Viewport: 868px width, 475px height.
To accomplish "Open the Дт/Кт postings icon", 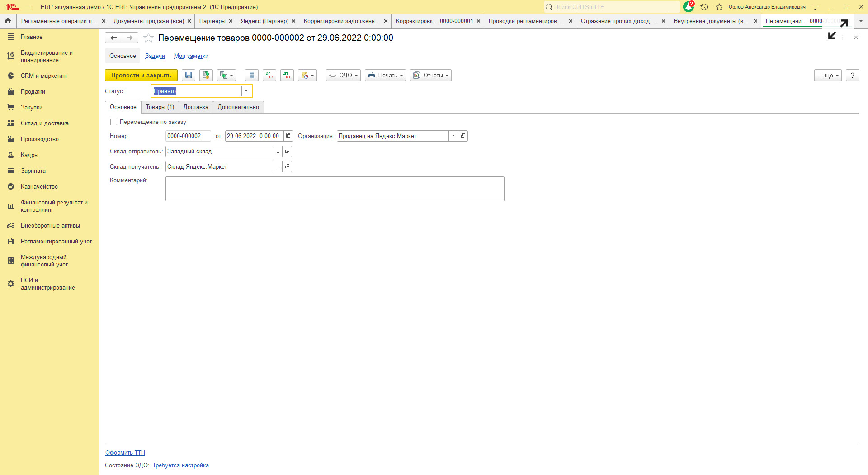I will click(x=287, y=76).
